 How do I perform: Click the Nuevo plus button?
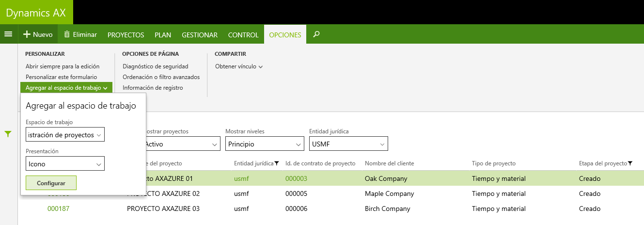coord(38,34)
